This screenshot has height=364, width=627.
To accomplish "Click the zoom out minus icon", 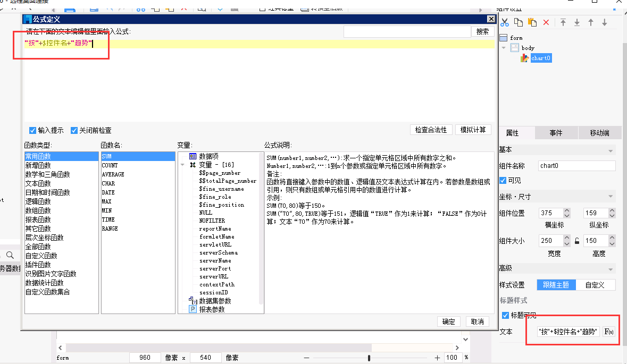I will 307,358.
